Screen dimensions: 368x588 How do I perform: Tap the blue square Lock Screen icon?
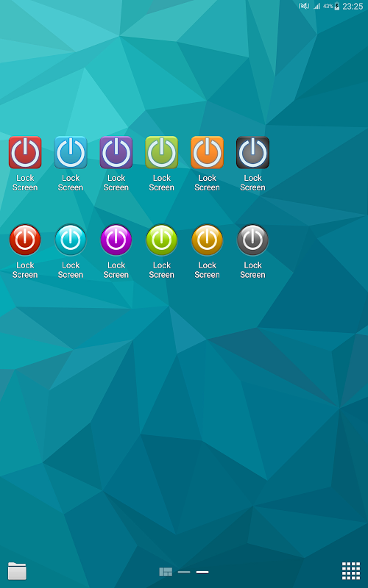coord(71,153)
